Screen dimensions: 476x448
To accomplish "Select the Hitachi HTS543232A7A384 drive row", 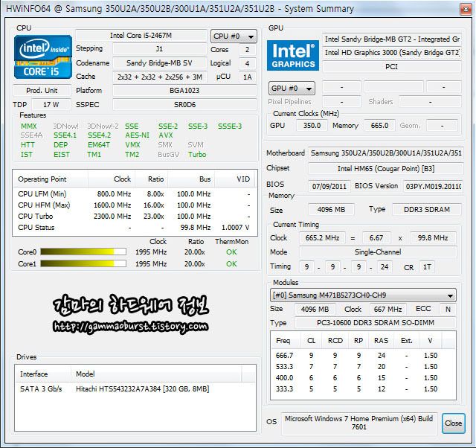I will (x=135, y=388).
